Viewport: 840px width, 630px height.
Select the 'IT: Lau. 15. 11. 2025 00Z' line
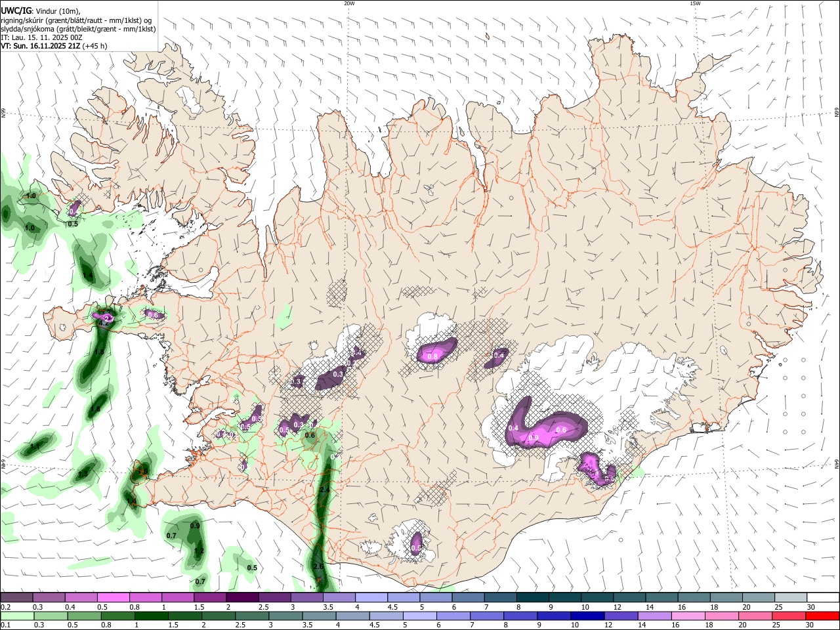pos(41,37)
